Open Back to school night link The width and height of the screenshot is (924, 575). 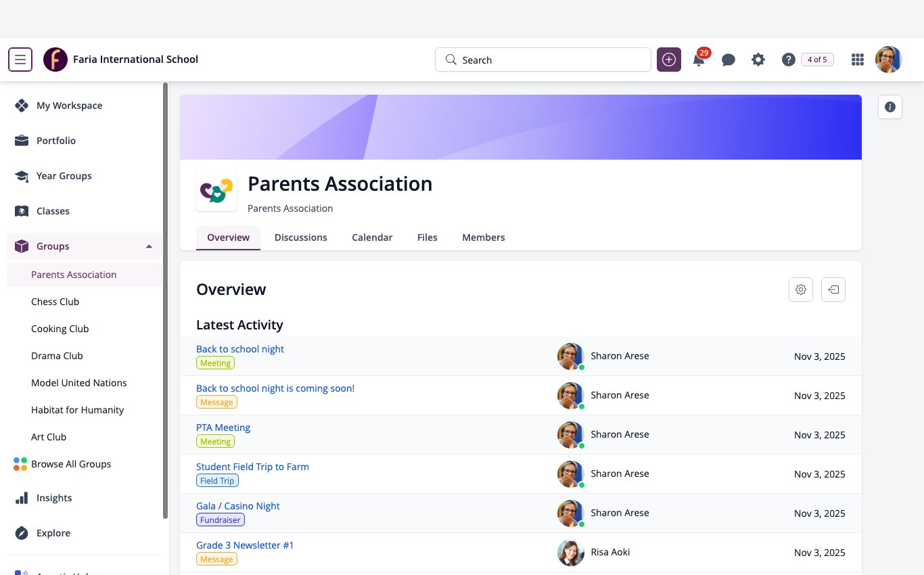point(240,349)
